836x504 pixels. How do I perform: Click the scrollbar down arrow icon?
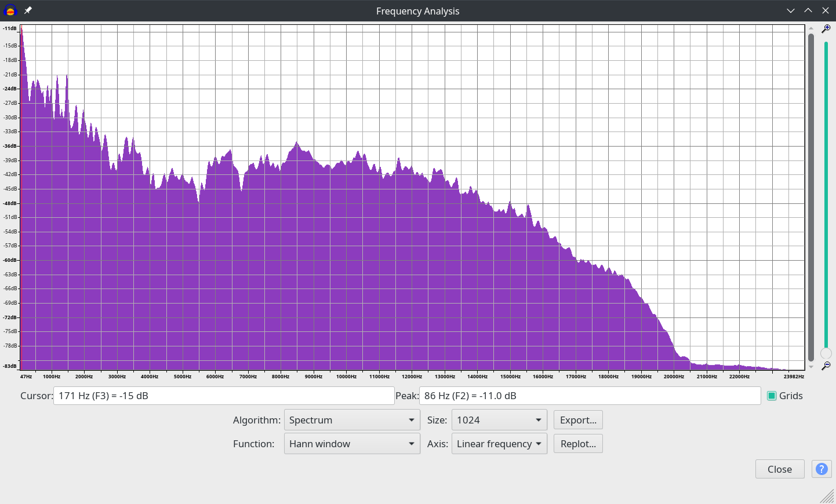click(811, 366)
